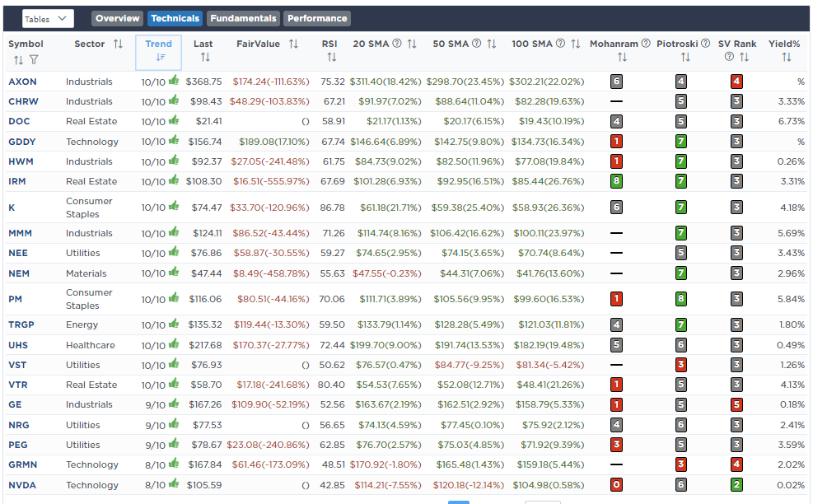The height and width of the screenshot is (504, 813).
Task: Open the GRMN symbol link
Action: click(23, 464)
